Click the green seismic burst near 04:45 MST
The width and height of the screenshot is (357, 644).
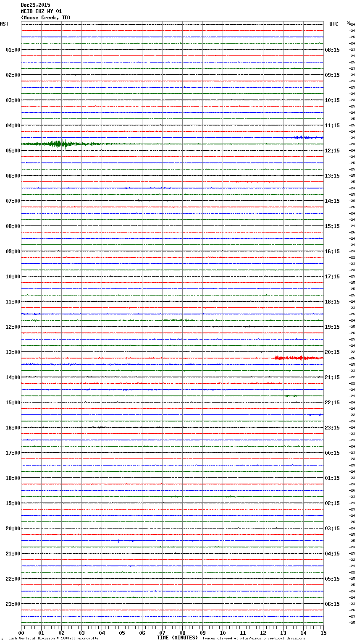pos(61,144)
